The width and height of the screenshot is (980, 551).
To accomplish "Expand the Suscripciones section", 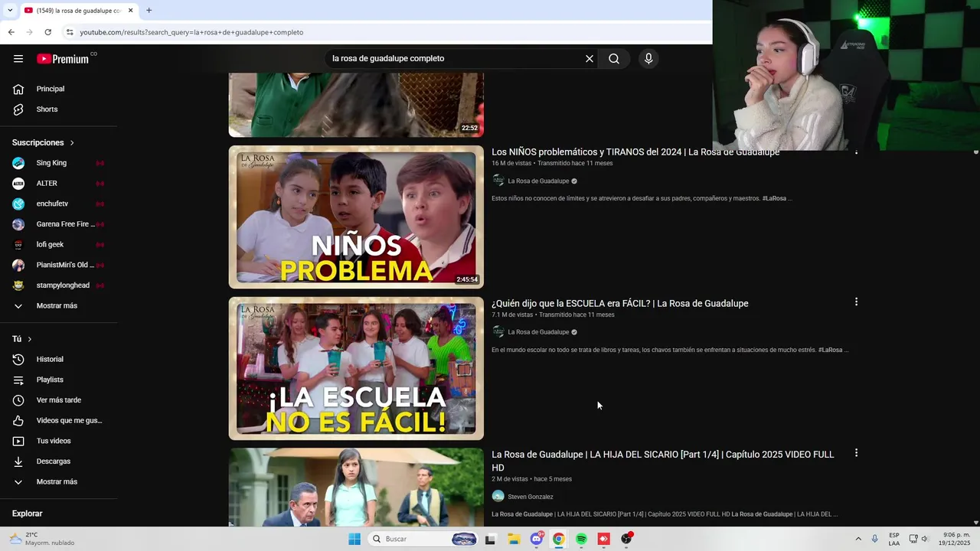I will [43, 142].
